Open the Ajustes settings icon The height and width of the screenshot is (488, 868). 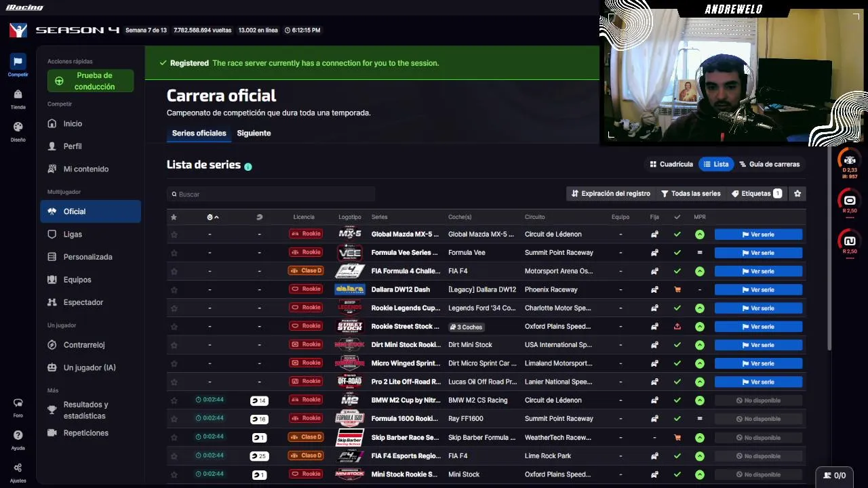coord(18,468)
